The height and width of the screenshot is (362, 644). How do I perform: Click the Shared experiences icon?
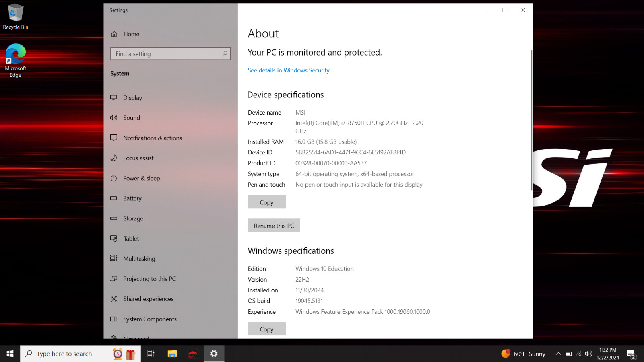[114, 299]
